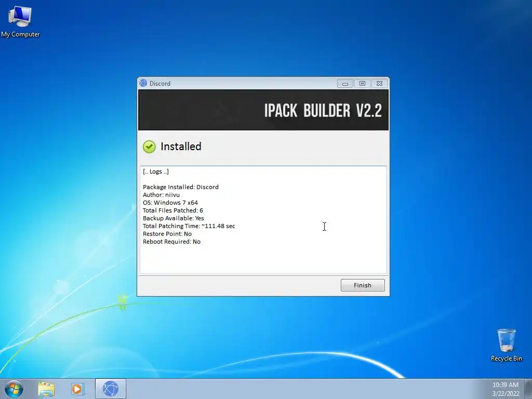Image resolution: width=532 pixels, height=399 pixels.
Task: Click the Show desktop strip at taskbar end
Action: [x=528, y=389]
